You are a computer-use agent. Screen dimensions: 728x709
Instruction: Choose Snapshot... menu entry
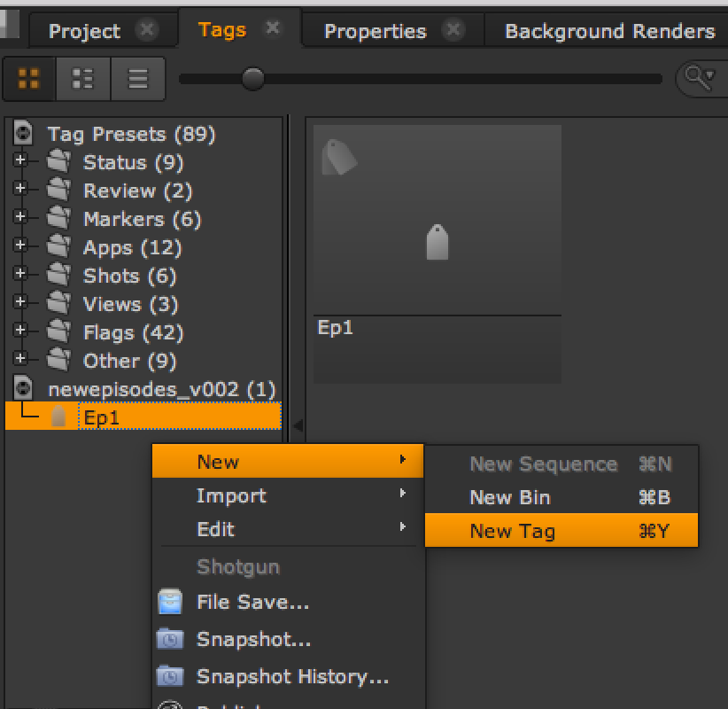(288, 639)
